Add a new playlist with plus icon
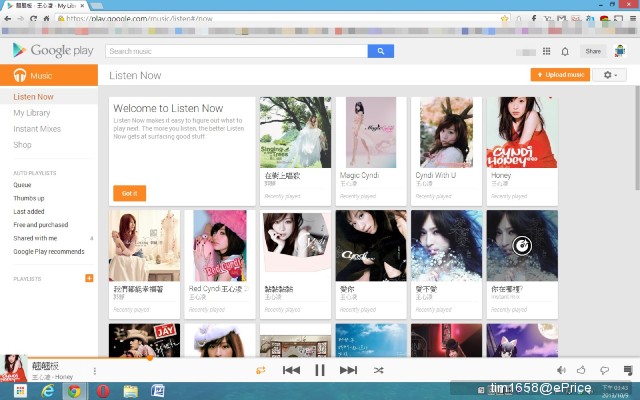 [89, 278]
